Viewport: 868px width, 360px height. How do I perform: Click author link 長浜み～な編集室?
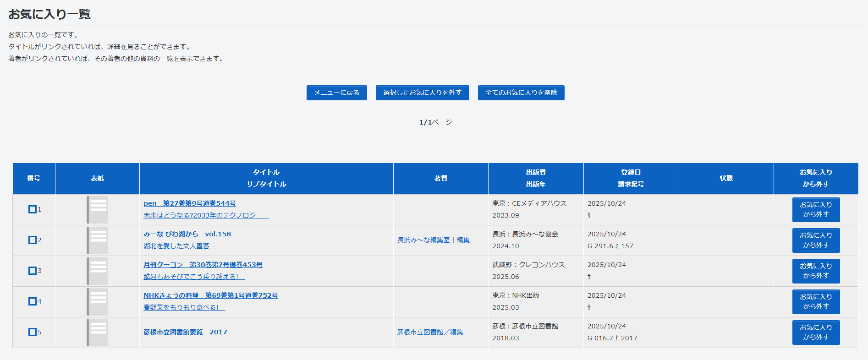click(x=433, y=240)
